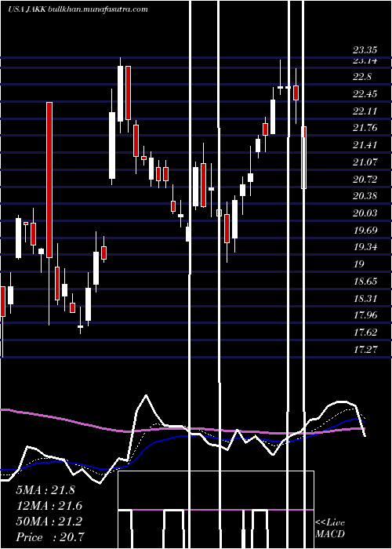Click the 23.35 price level label

[365, 52]
